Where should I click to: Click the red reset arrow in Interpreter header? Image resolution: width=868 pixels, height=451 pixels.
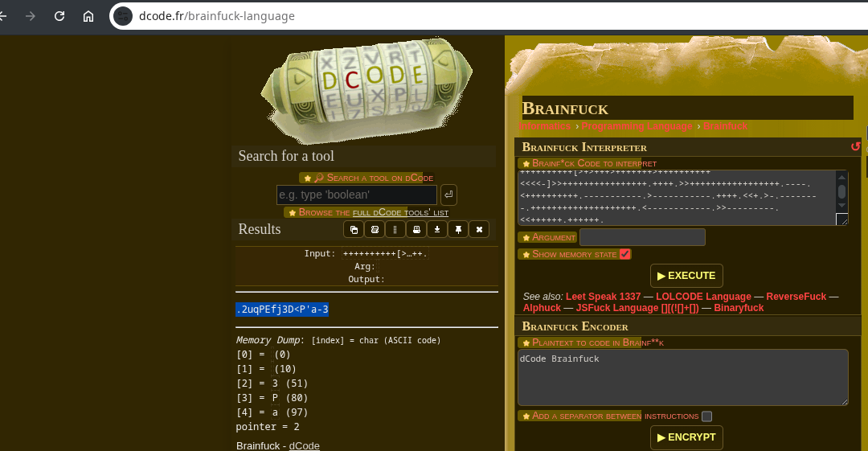coord(855,146)
